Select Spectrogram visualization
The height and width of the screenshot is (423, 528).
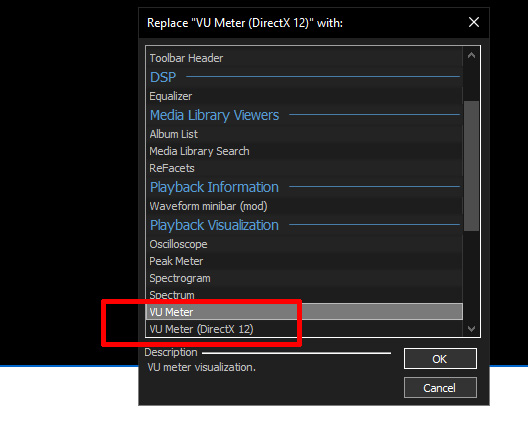[x=304, y=278]
